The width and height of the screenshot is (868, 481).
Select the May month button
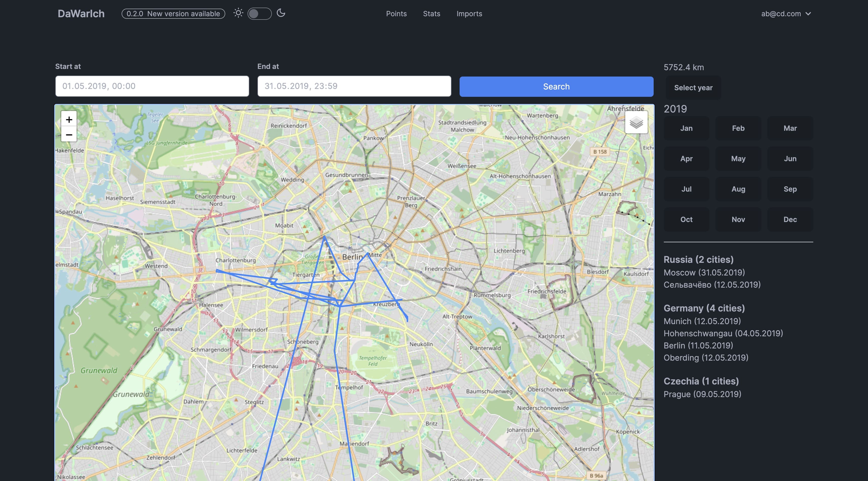pos(738,158)
